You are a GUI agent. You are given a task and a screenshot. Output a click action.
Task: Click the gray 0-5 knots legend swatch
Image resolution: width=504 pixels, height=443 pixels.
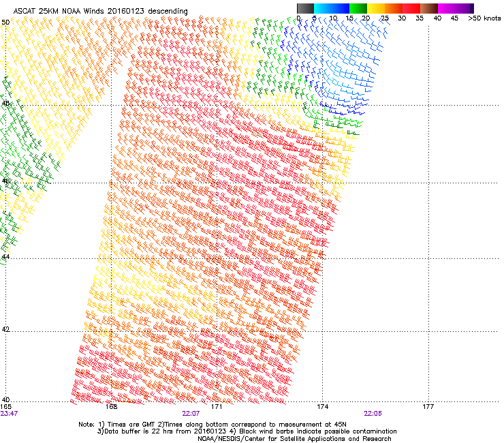click(305, 8)
